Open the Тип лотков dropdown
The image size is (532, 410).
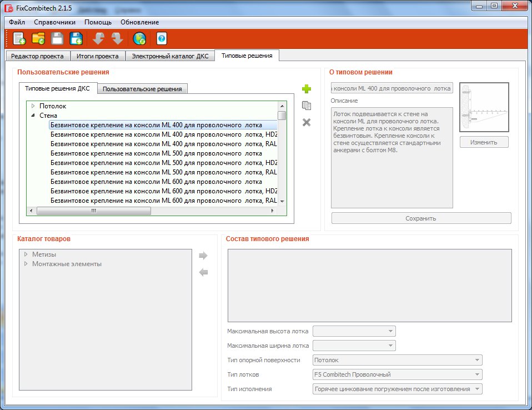(x=397, y=374)
